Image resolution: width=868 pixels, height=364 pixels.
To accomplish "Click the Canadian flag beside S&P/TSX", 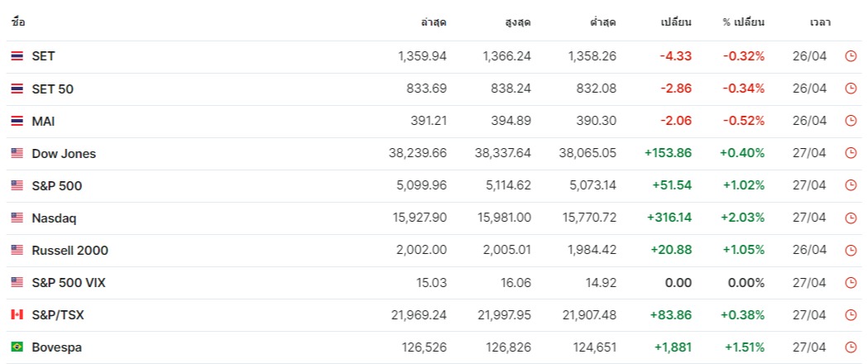I will pyautogui.click(x=17, y=314).
